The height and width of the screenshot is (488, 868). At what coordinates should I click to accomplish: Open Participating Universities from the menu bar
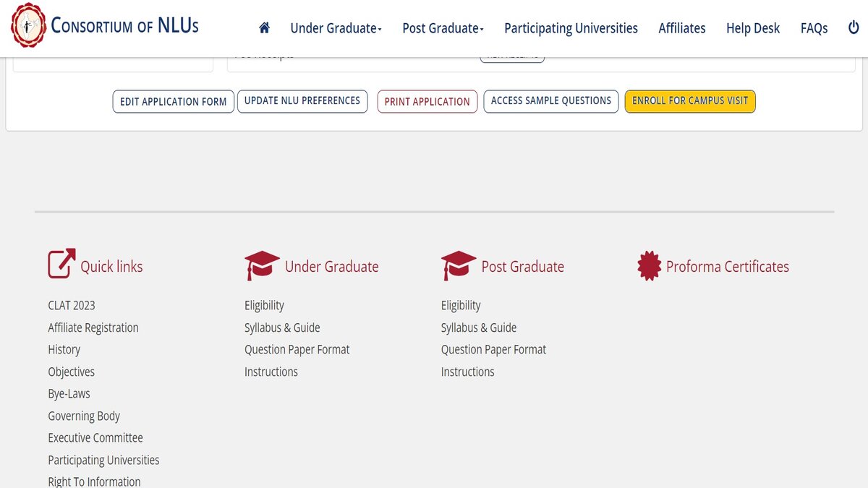[571, 27]
